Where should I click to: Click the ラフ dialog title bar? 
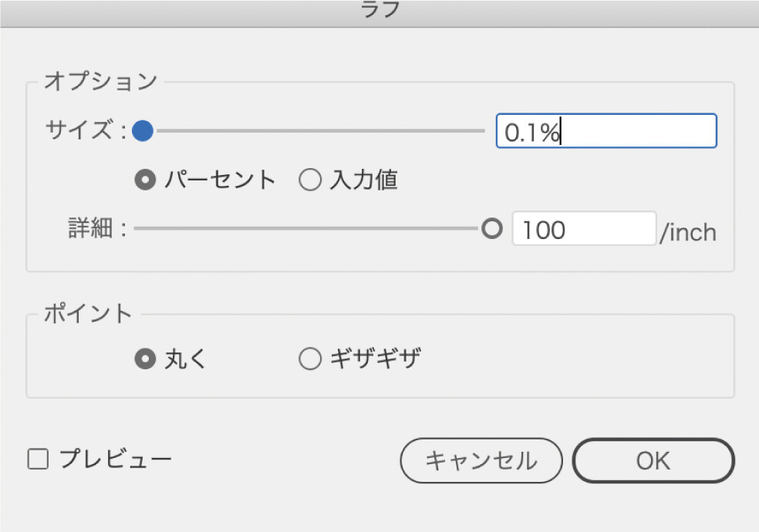[379, 11]
